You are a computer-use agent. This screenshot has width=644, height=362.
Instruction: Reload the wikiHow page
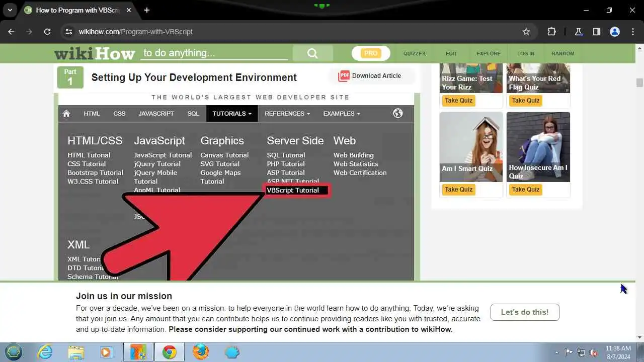click(x=47, y=32)
